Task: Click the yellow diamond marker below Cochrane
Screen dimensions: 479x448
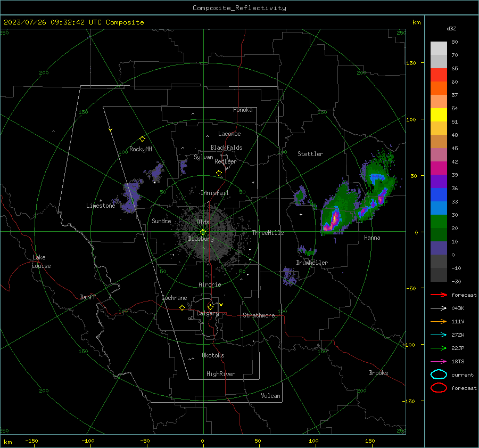Action: 182,308
